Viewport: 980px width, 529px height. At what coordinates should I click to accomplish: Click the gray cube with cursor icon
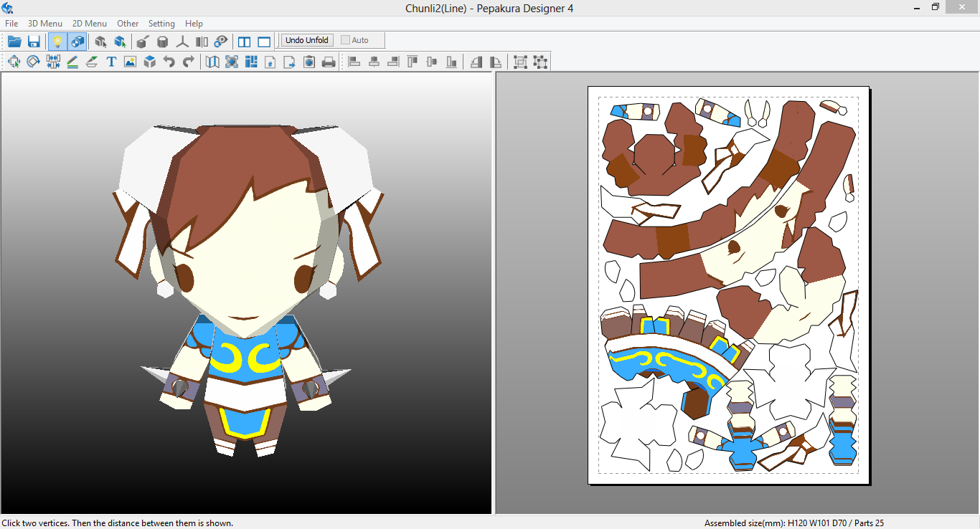pyautogui.click(x=100, y=41)
